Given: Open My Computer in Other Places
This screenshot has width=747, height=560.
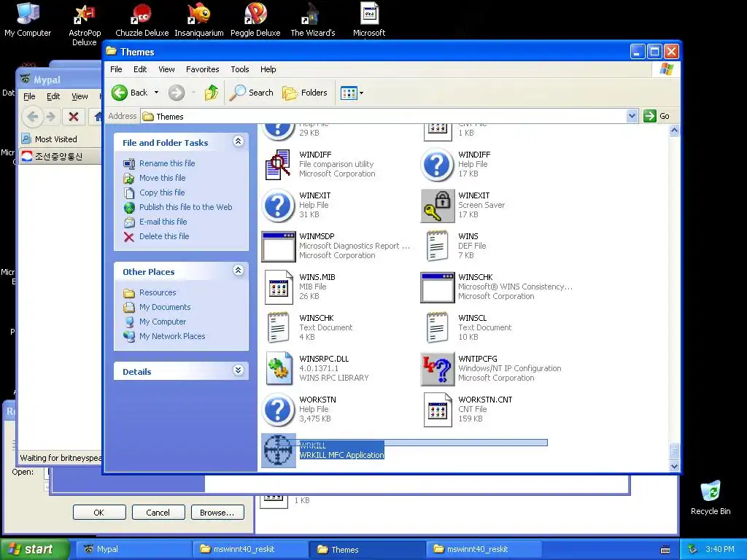Looking at the screenshot, I should (x=163, y=322).
